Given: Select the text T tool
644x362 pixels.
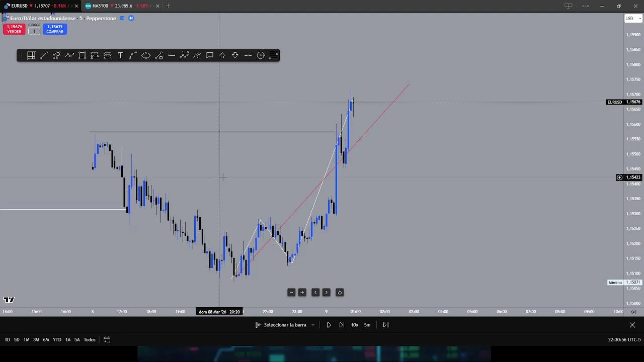Looking at the screenshot, I should pyautogui.click(x=120, y=55).
